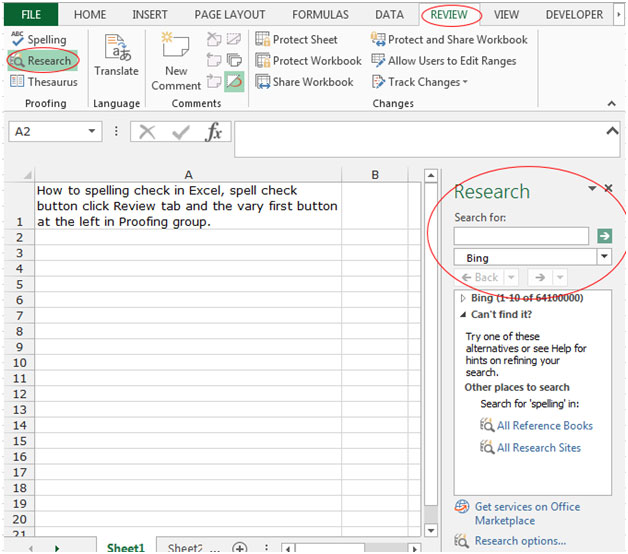Click the Insert Function fx button

click(x=213, y=132)
